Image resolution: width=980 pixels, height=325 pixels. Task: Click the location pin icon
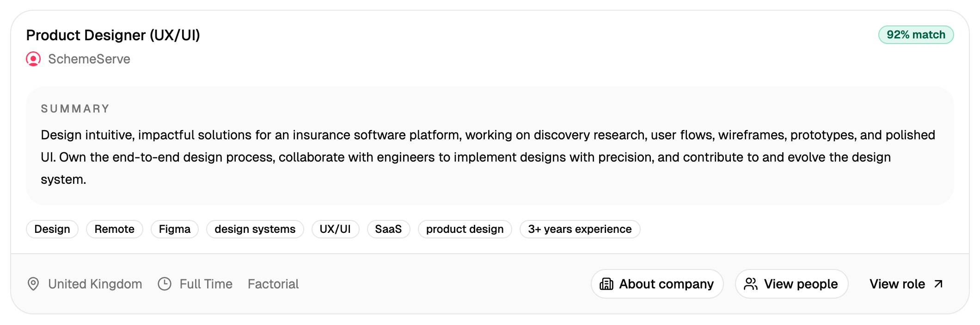(33, 284)
